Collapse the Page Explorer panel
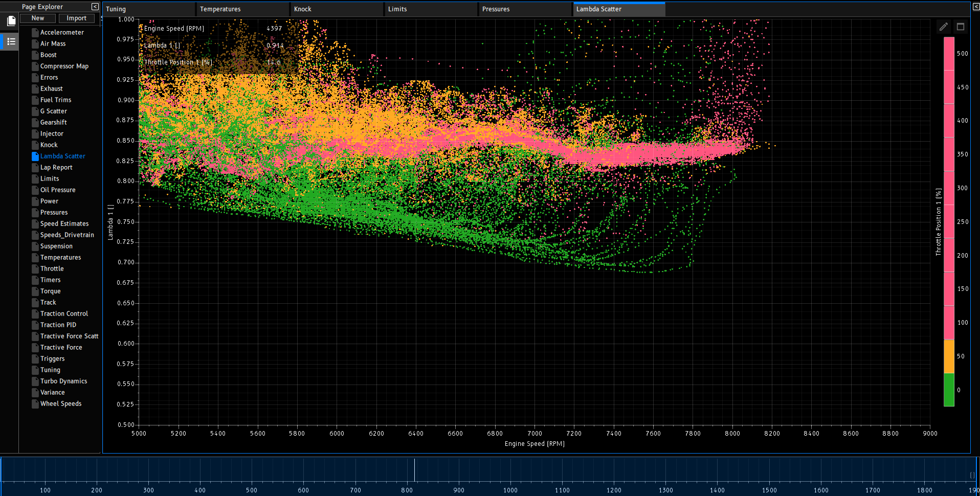 pyautogui.click(x=95, y=7)
